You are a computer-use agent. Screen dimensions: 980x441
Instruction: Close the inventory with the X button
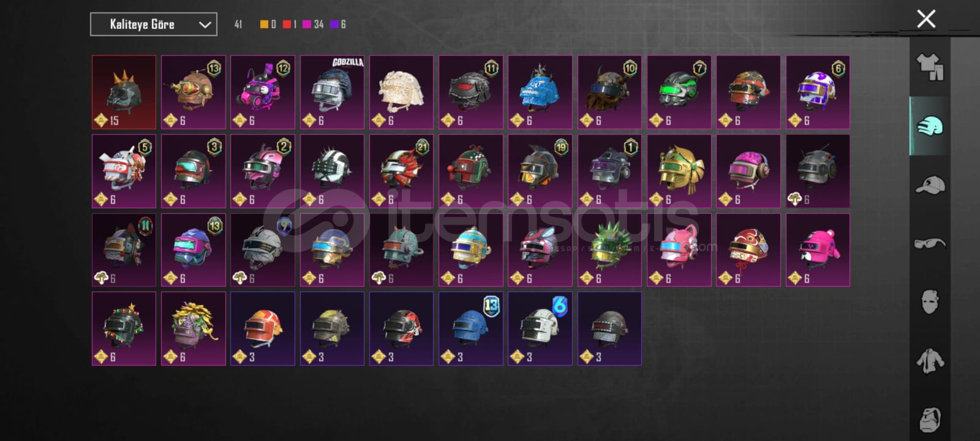926,19
